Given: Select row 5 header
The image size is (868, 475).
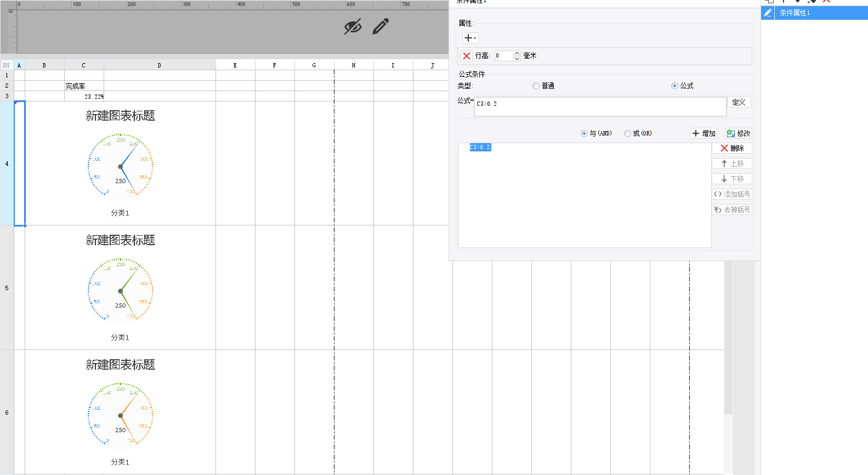Looking at the screenshot, I should [7, 288].
